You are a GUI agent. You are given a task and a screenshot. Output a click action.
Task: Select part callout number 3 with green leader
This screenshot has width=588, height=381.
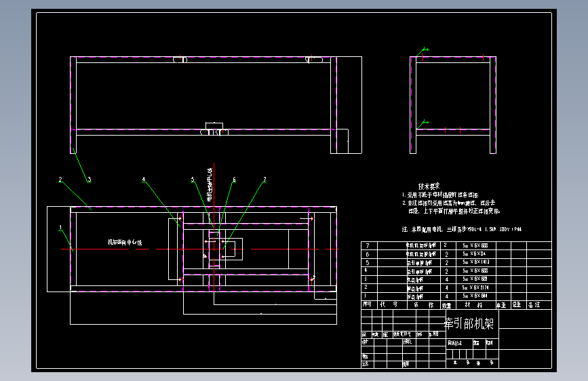pos(90,180)
